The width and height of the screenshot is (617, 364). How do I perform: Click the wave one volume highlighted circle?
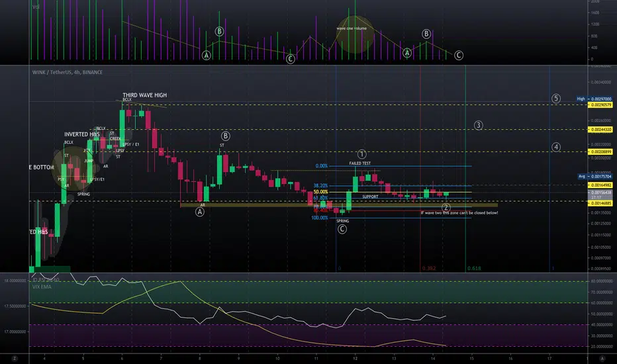(x=355, y=34)
